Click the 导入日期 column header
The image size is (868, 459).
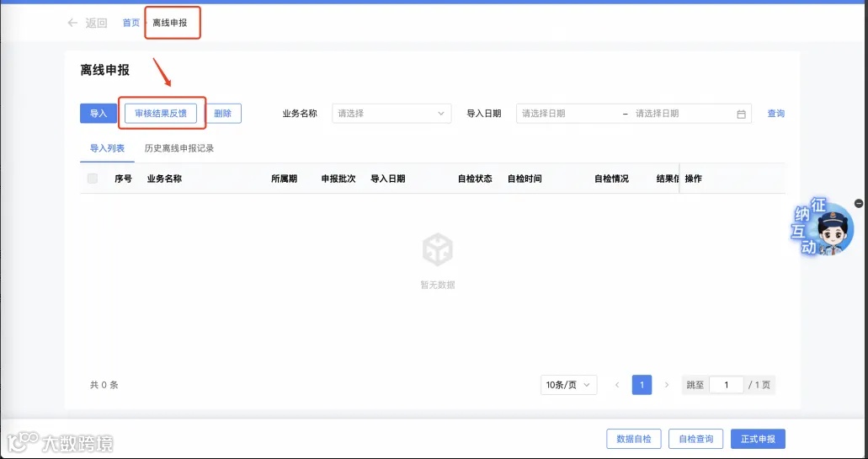(x=387, y=179)
